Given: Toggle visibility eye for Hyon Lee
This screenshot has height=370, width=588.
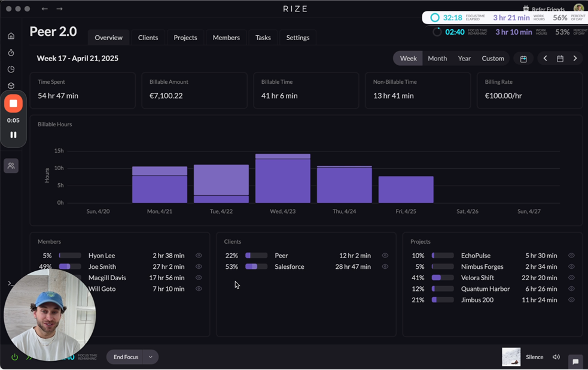Looking at the screenshot, I should (x=199, y=256).
